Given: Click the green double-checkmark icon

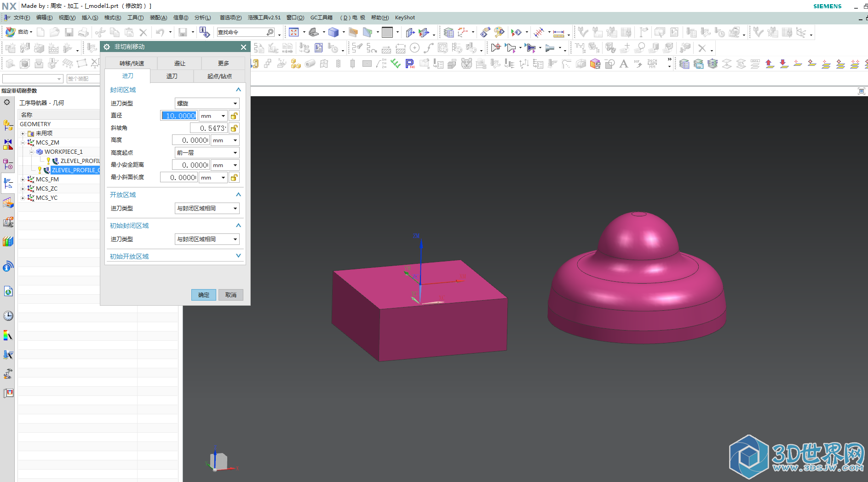Looking at the screenshot, I should (396, 64).
